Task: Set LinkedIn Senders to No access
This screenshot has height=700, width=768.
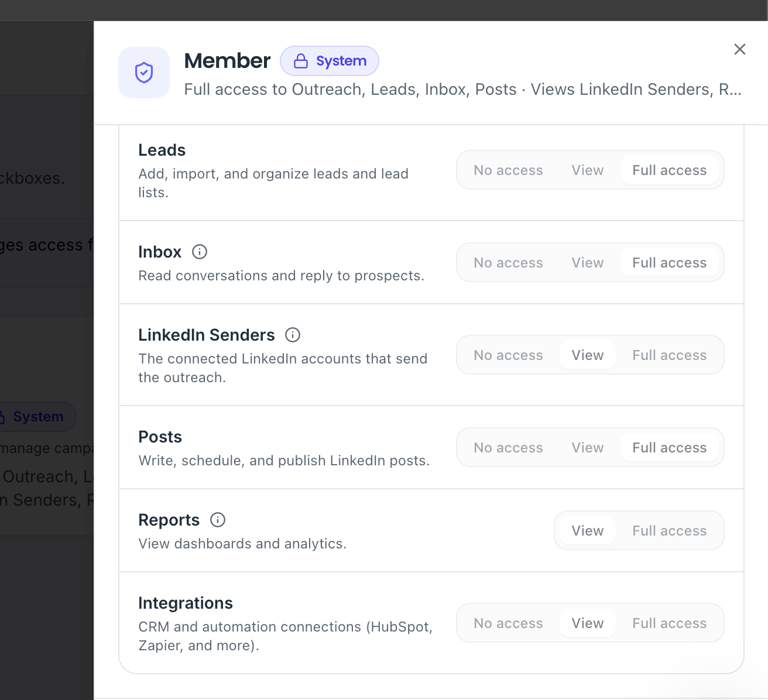Action: [x=508, y=355]
